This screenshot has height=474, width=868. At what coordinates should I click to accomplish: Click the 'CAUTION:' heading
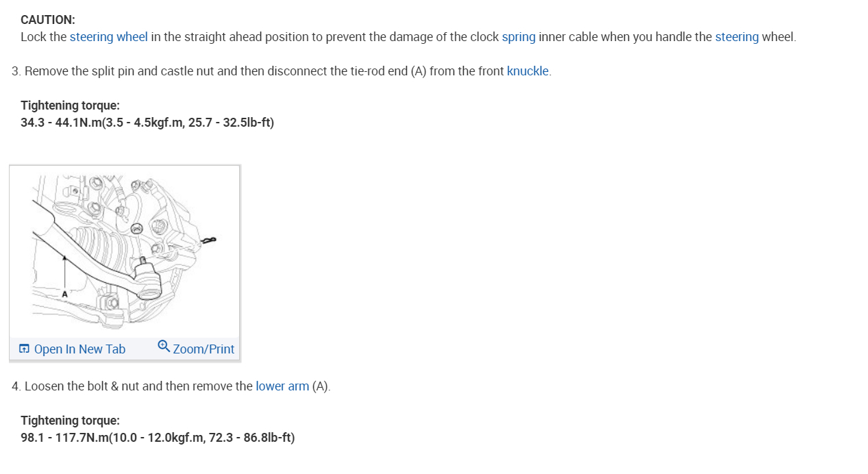point(48,20)
